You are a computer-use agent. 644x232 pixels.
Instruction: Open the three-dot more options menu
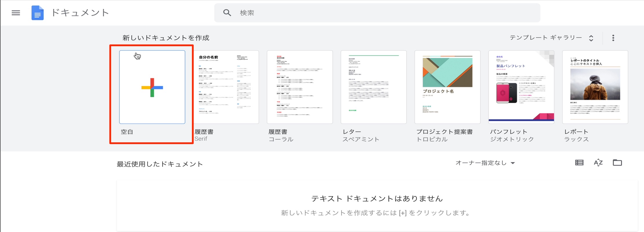[613, 38]
